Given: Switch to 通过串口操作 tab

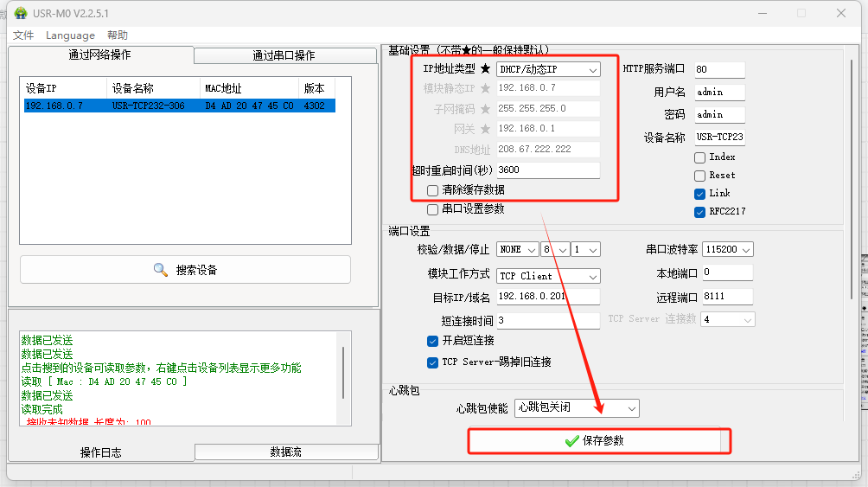Looking at the screenshot, I should point(284,55).
